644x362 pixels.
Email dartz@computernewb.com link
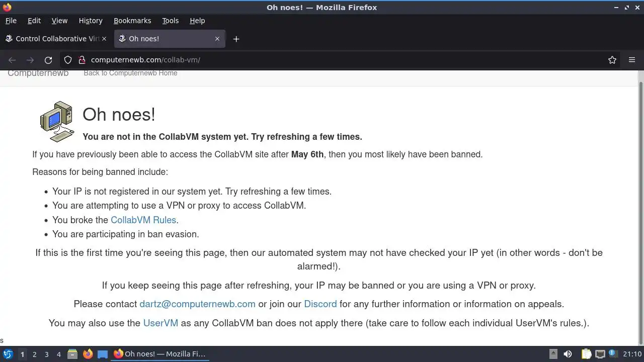pyautogui.click(x=197, y=304)
